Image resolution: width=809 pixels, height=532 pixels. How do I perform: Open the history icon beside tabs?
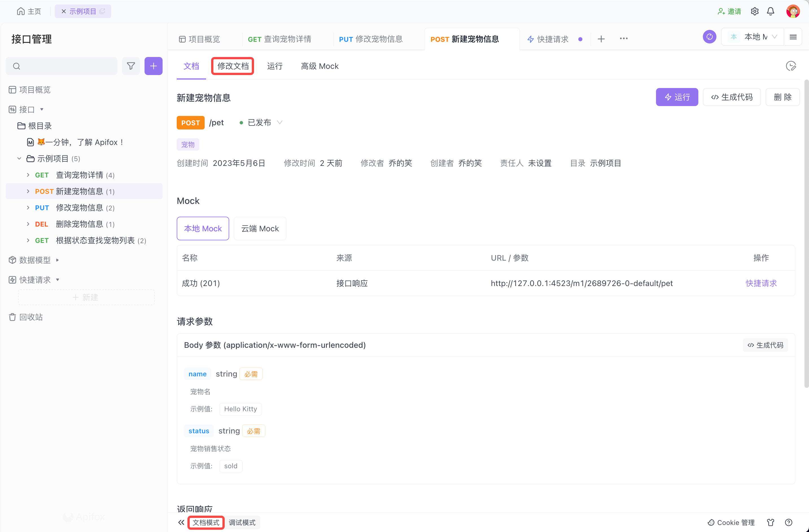791,66
